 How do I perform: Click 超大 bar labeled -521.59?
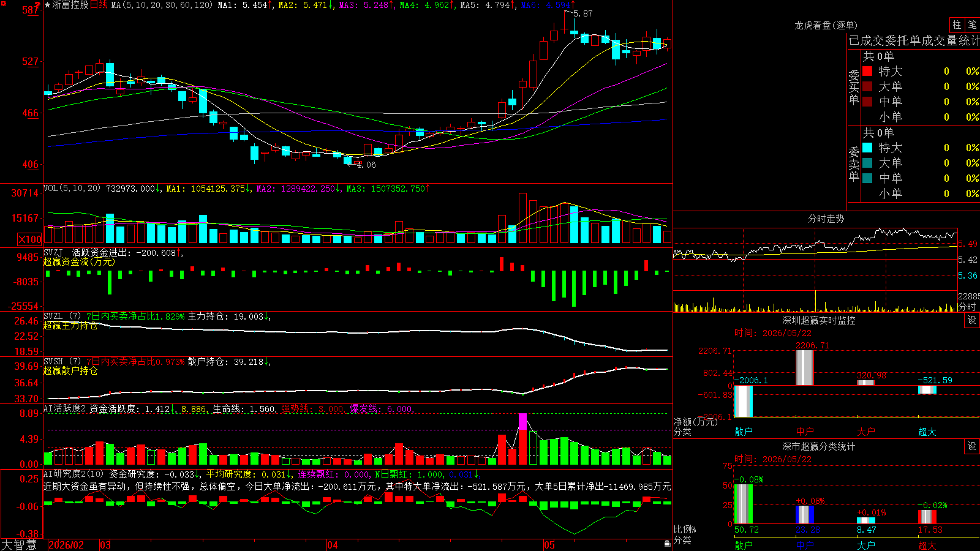point(927,389)
